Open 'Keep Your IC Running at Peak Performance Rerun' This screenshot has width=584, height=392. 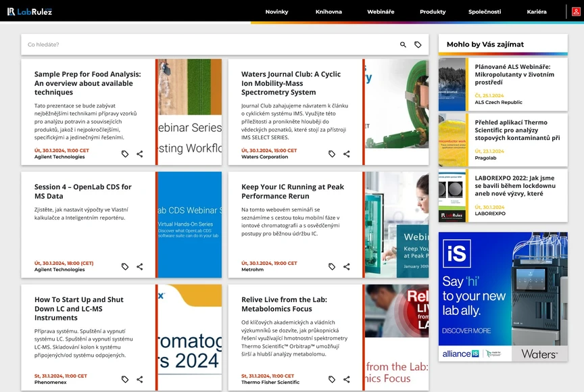click(x=293, y=191)
